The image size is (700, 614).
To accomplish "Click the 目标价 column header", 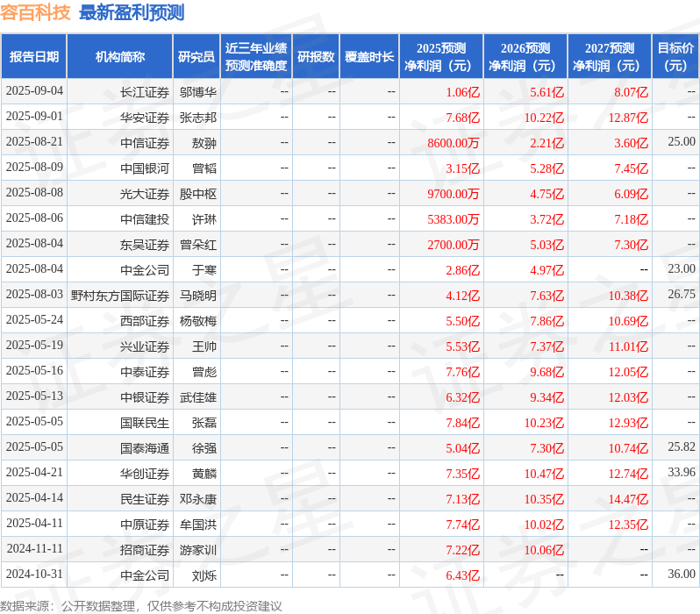I will (675, 57).
